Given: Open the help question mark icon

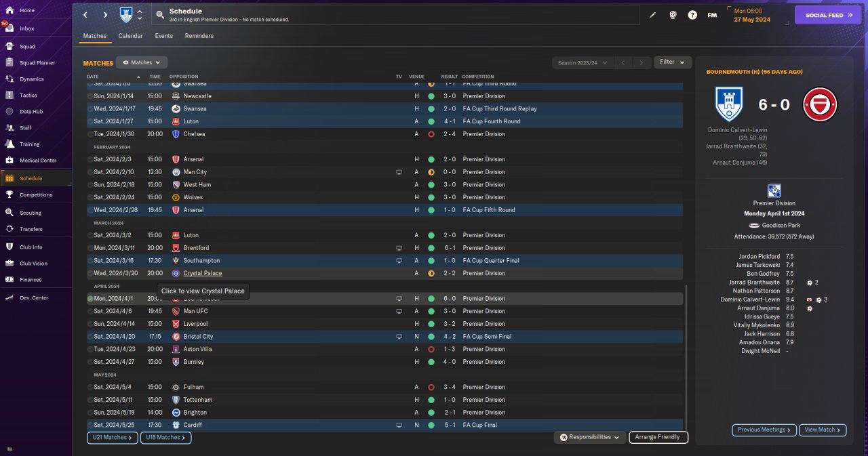Looking at the screenshot, I should (x=692, y=14).
